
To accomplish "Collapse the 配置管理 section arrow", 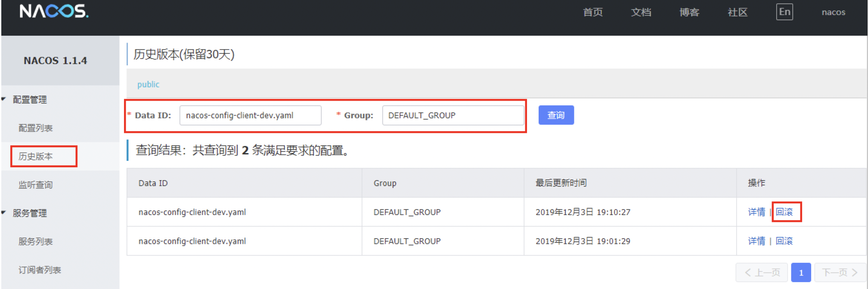I will click(4, 99).
